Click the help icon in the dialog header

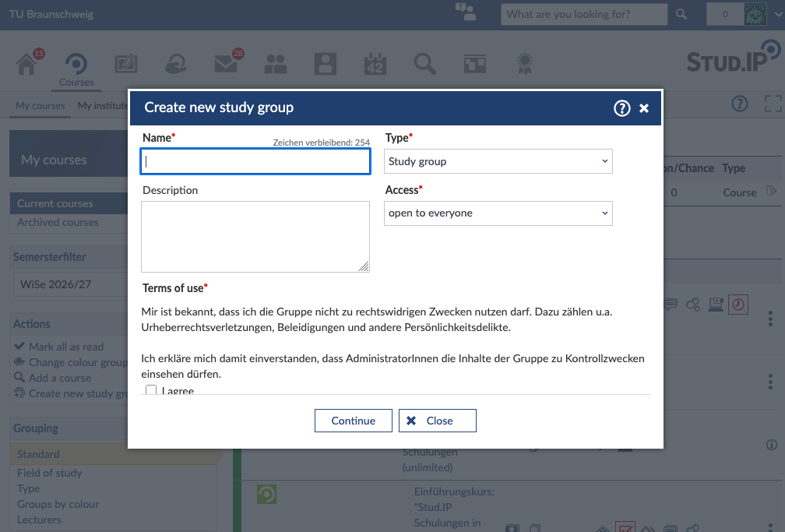pos(621,107)
